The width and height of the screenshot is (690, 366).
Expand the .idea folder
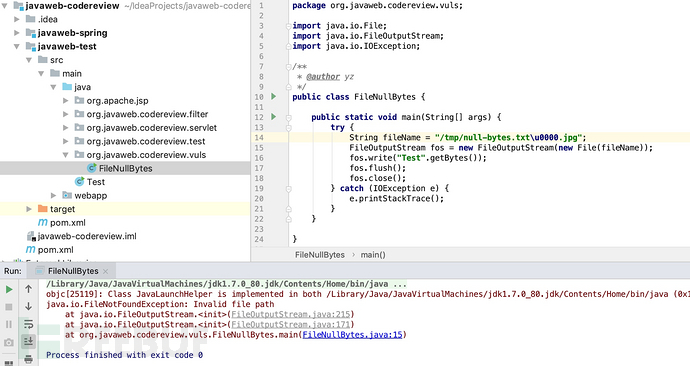click(x=17, y=19)
